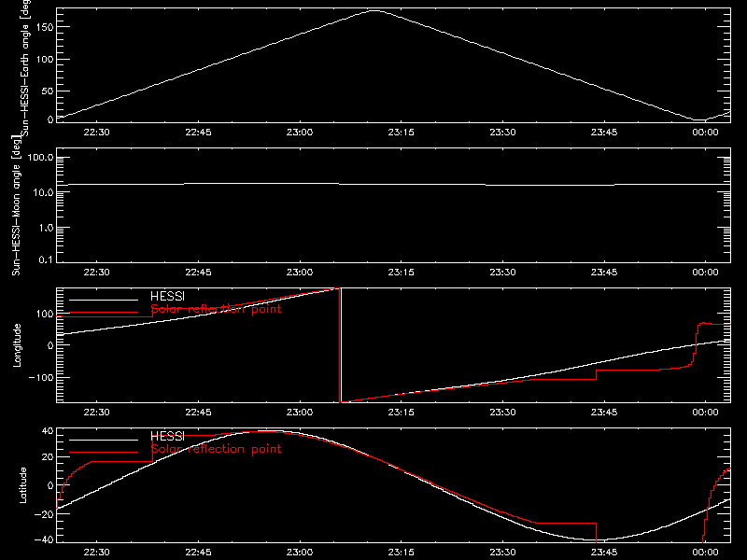Click the 20 tick on Latitude axis
This screenshot has width=747, height=560.
point(48,457)
